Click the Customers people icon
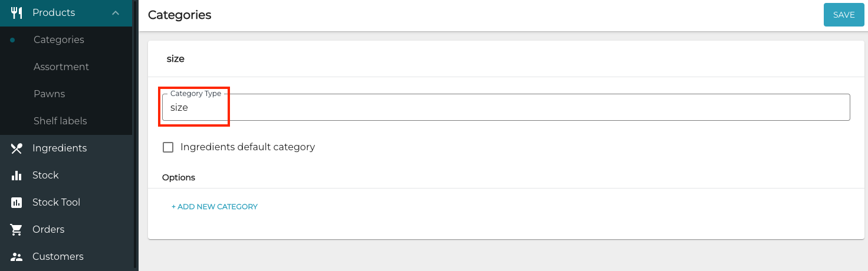868x271 pixels. point(17,257)
